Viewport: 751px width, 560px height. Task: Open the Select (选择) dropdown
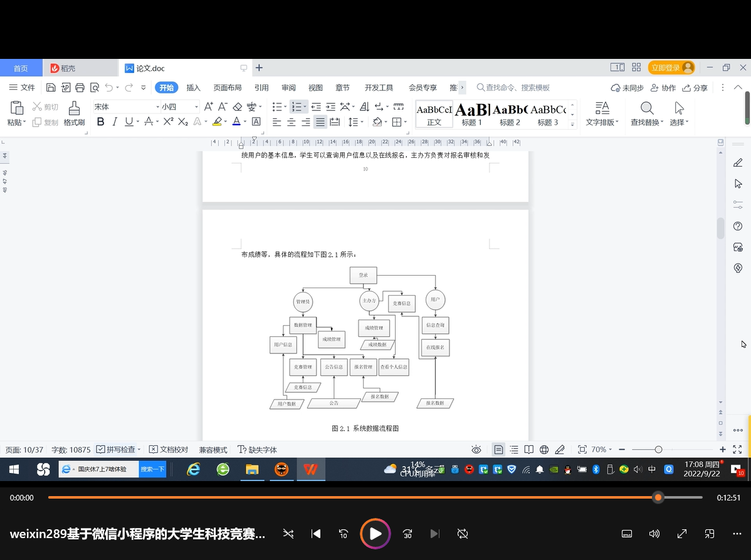(x=687, y=123)
